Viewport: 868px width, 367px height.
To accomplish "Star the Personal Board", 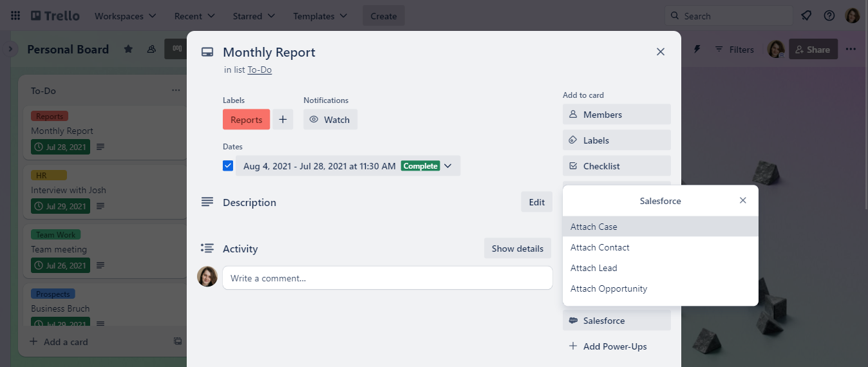I will click(128, 50).
